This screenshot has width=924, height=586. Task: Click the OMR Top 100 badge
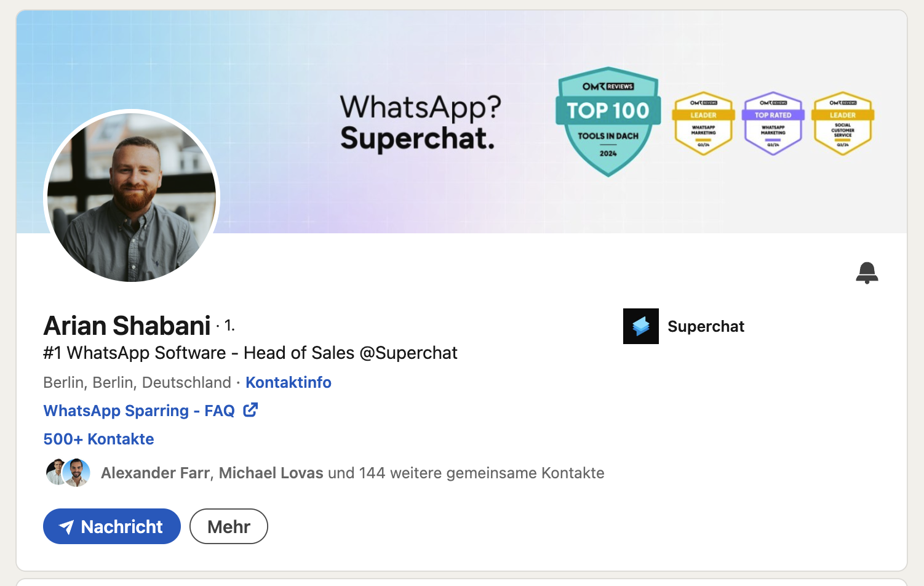pos(608,122)
